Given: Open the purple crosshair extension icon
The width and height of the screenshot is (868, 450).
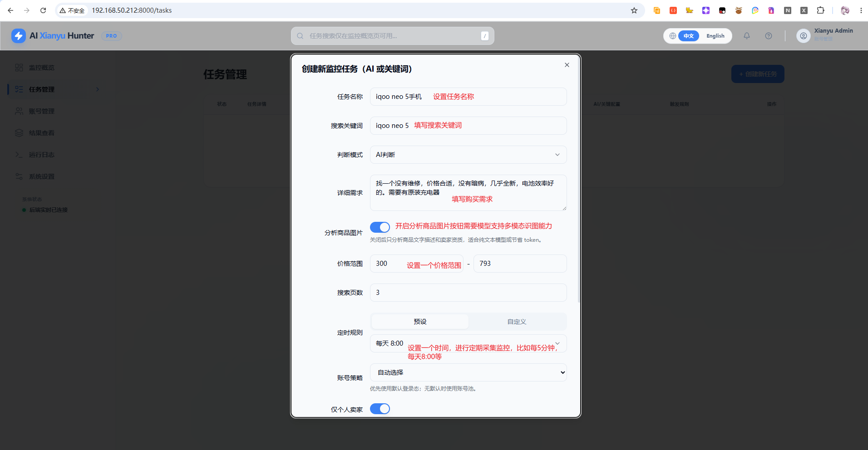Looking at the screenshot, I should [x=706, y=10].
